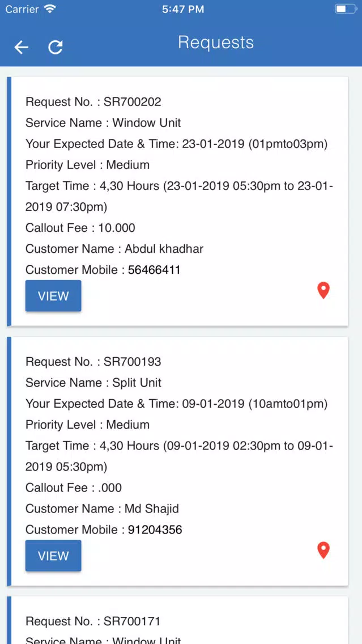Image resolution: width=362 pixels, height=644 pixels.
Task: Call customer mobile 56466411
Action: point(154,270)
